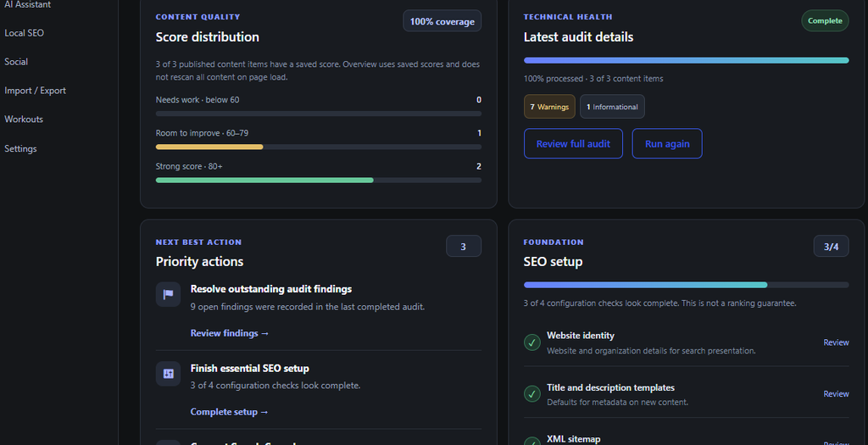Click the 7 Warnings badge
Image resolution: width=868 pixels, height=445 pixels.
549,107
